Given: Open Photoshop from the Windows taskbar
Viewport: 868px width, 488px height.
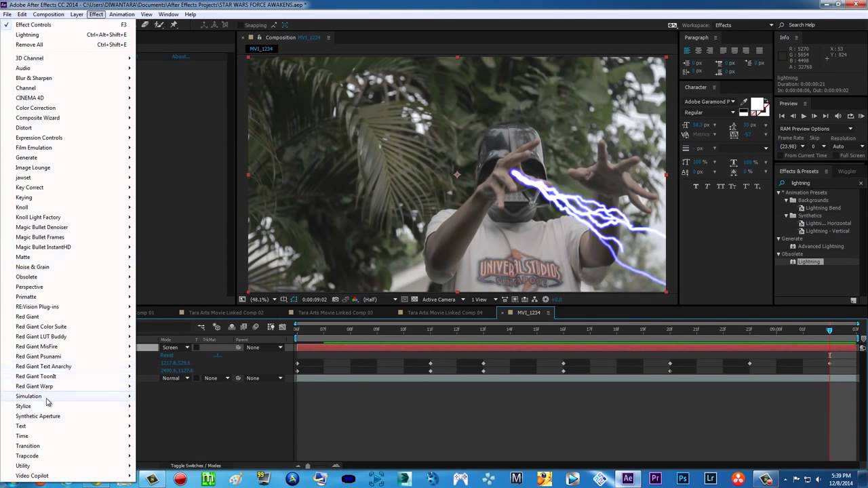Looking at the screenshot, I should point(683,479).
